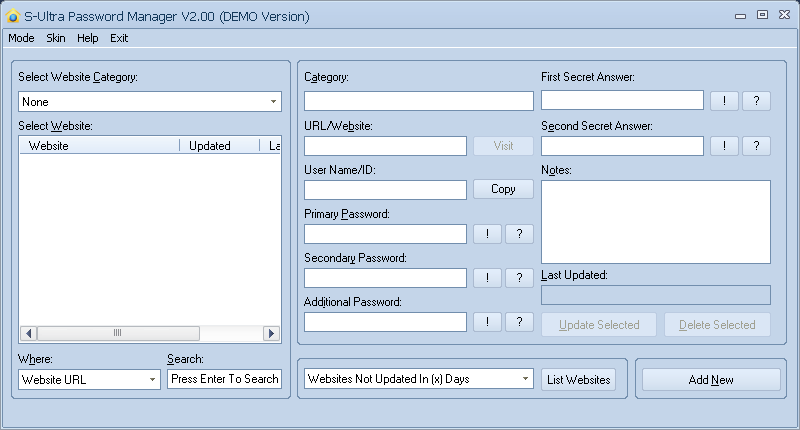800x430 pixels.
Task: Click the ? button for Second Secret Answer
Action: 757,146
